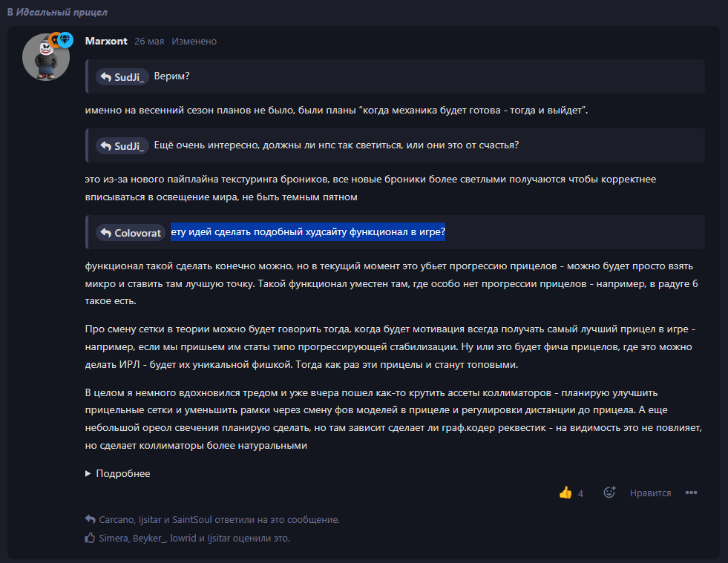Click the highlighted text in Colovorat quote

pyautogui.click(x=307, y=232)
